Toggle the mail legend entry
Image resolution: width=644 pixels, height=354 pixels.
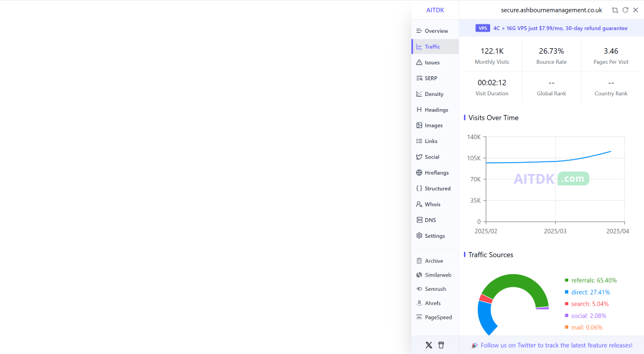584,327
